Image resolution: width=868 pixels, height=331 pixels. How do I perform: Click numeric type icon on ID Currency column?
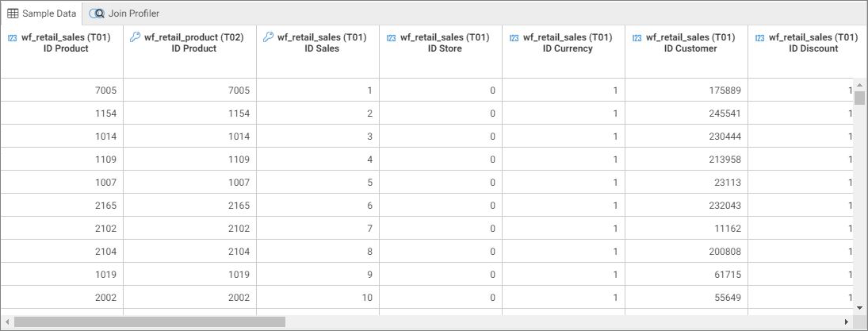tap(514, 37)
